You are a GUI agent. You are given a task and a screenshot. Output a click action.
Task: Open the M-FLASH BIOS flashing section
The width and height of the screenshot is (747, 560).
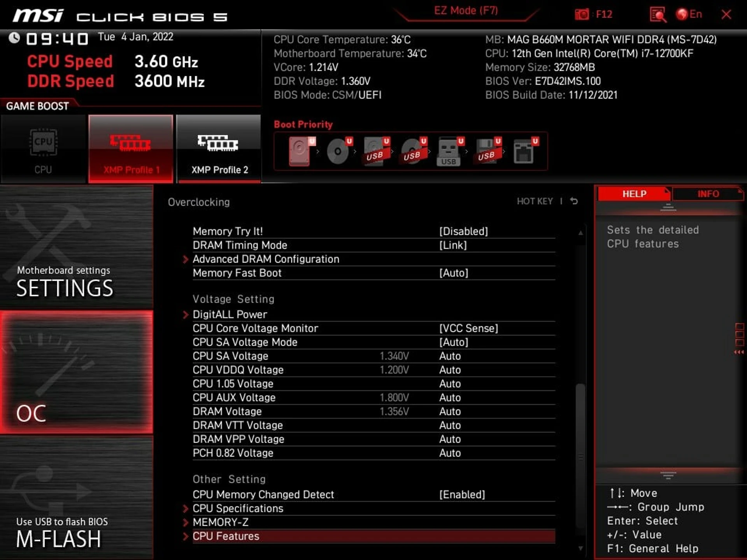point(77,497)
